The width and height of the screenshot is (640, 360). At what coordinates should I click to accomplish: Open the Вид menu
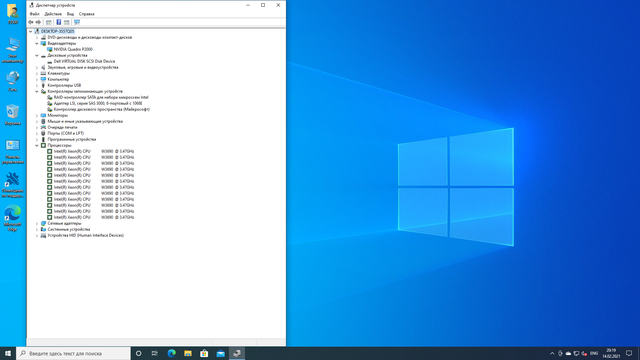70,14
